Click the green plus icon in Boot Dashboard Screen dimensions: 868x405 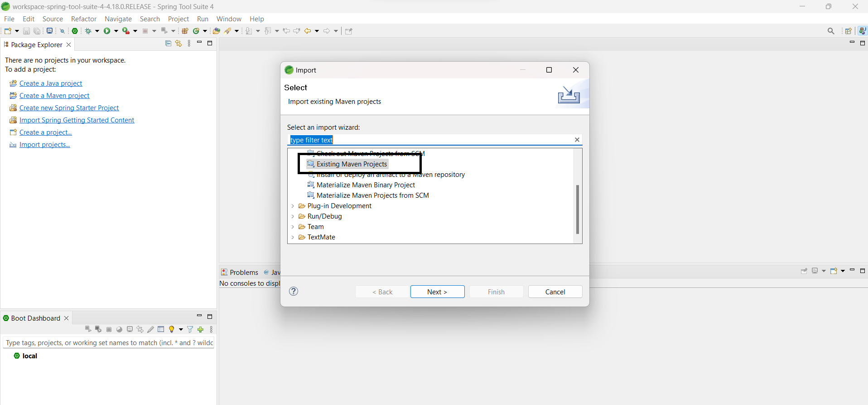coord(201,330)
